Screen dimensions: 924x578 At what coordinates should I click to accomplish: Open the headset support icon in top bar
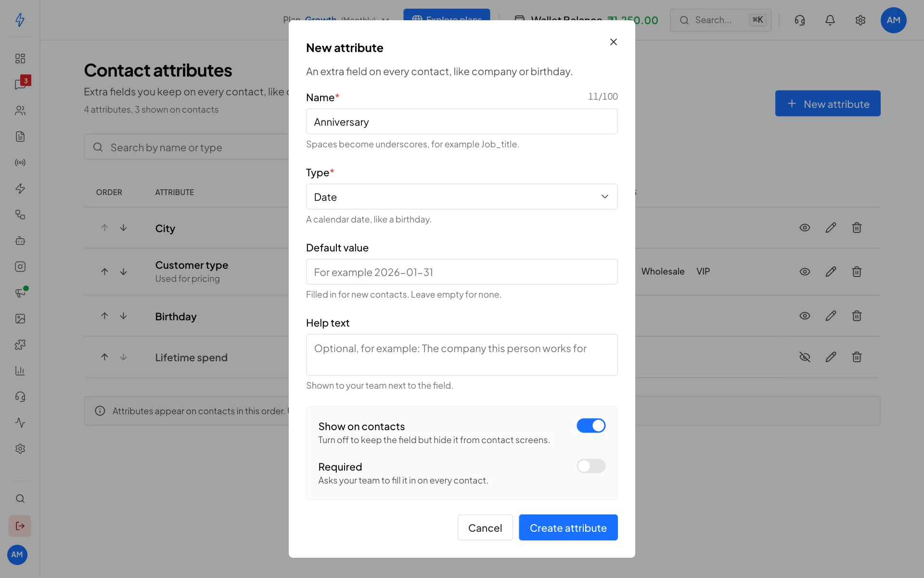(x=800, y=20)
